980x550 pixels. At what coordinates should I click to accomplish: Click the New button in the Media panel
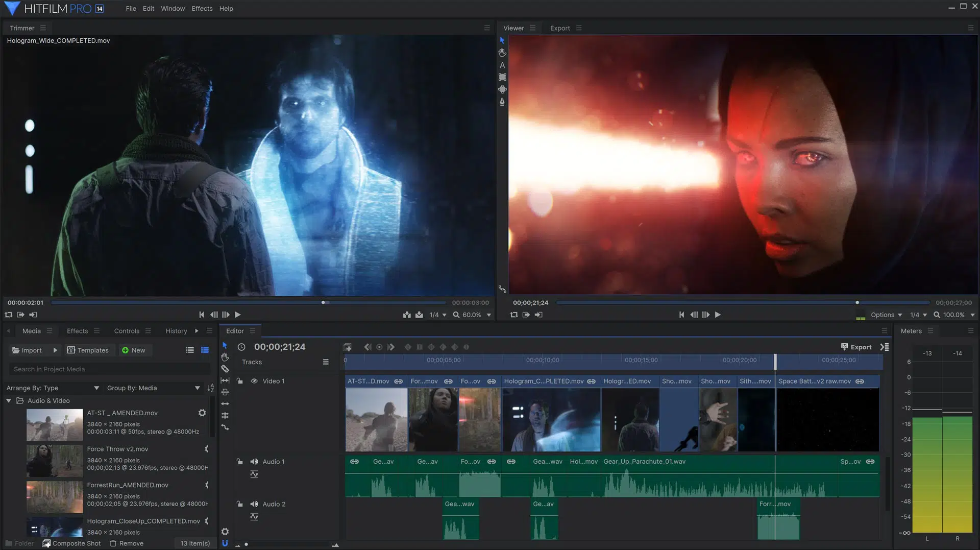(x=134, y=350)
